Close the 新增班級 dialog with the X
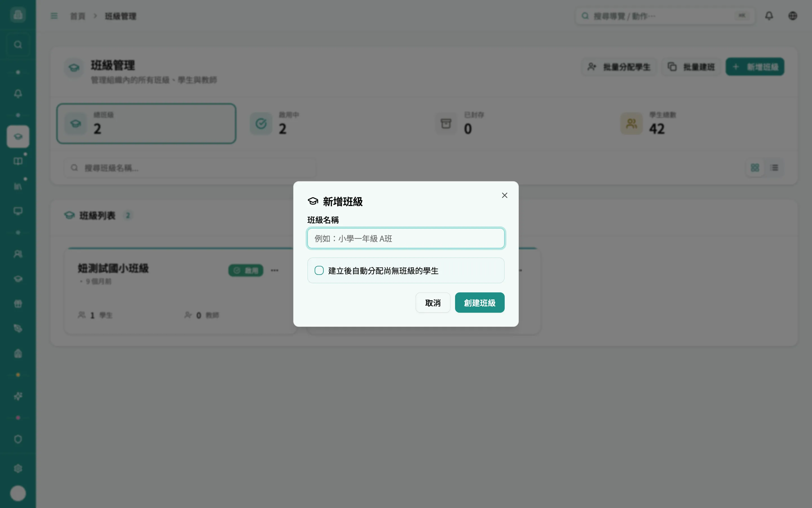This screenshot has height=508, width=812. pos(504,195)
